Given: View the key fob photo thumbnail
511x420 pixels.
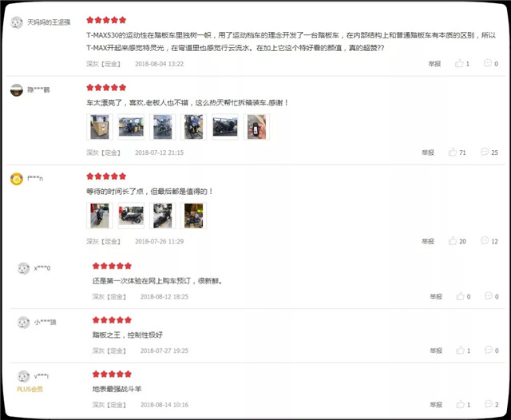Looking at the screenshot, I should [x=256, y=127].
